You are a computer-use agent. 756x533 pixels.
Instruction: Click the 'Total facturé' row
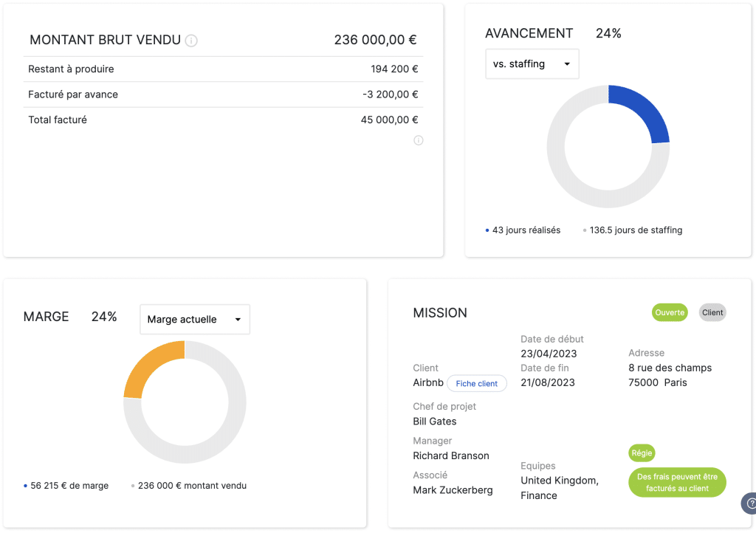[223, 120]
